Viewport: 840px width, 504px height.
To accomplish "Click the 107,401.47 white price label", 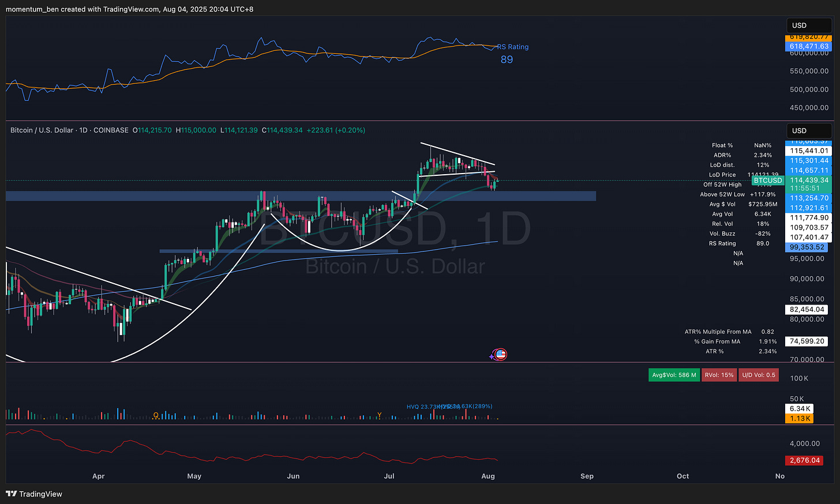I will click(809, 237).
